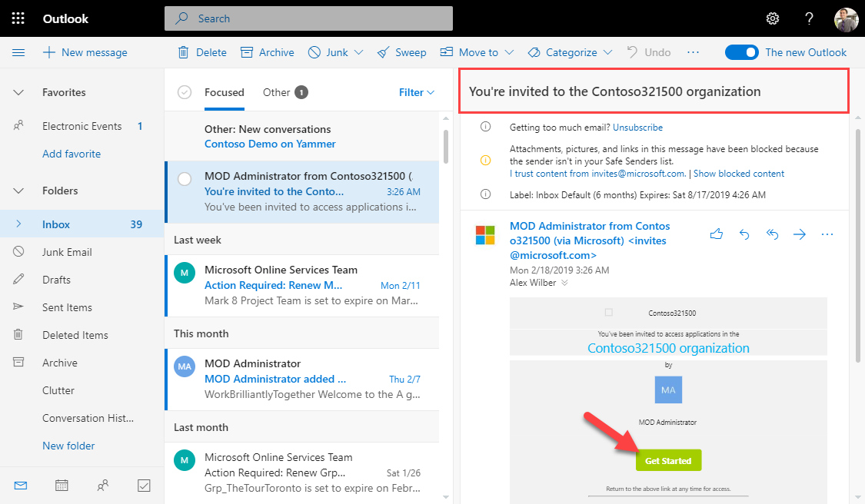865x504 pixels.
Task: Open the Inbox folder
Action: point(82,224)
